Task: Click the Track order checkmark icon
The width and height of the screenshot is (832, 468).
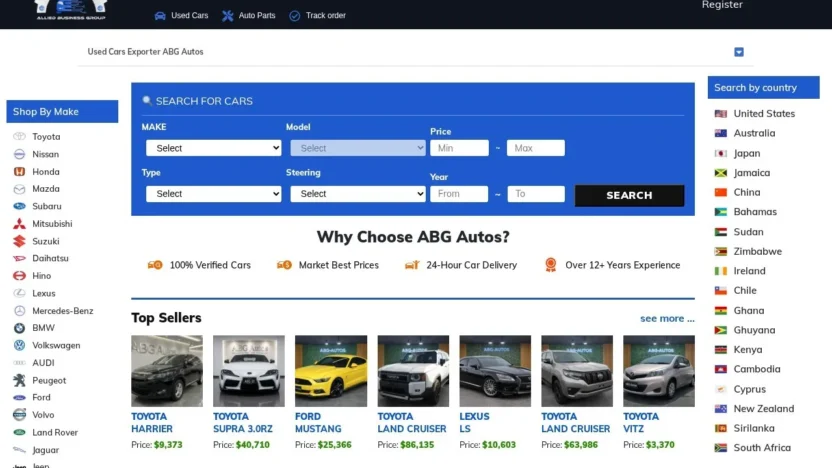Action: tap(294, 16)
